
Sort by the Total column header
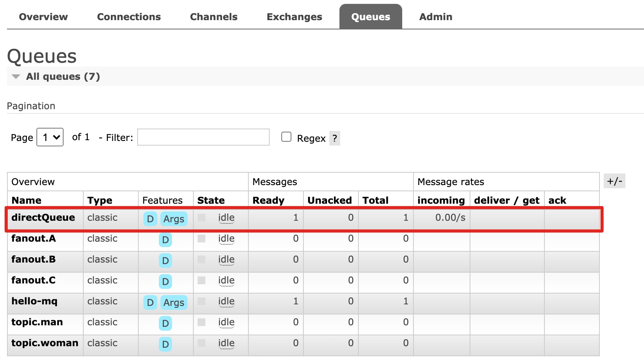point(375,200)
